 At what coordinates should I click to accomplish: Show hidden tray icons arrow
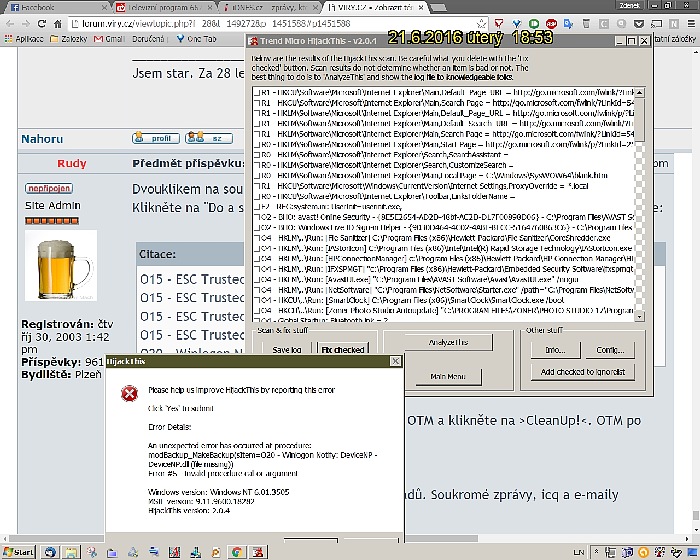pos(596,552)
